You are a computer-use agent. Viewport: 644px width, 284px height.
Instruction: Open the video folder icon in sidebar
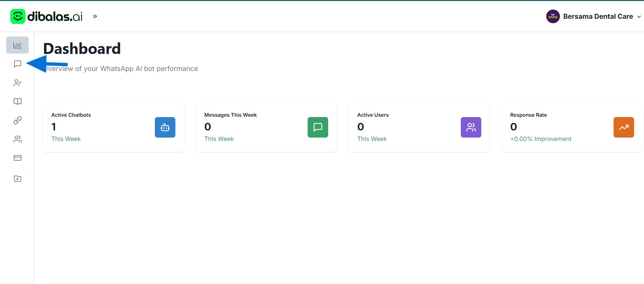(x=17, y=179)
